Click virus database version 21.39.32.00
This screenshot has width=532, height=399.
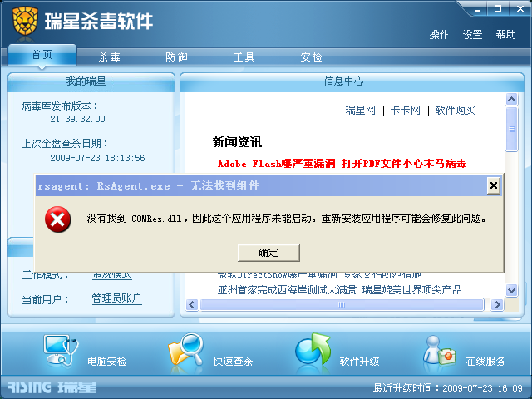coord(77,119)
